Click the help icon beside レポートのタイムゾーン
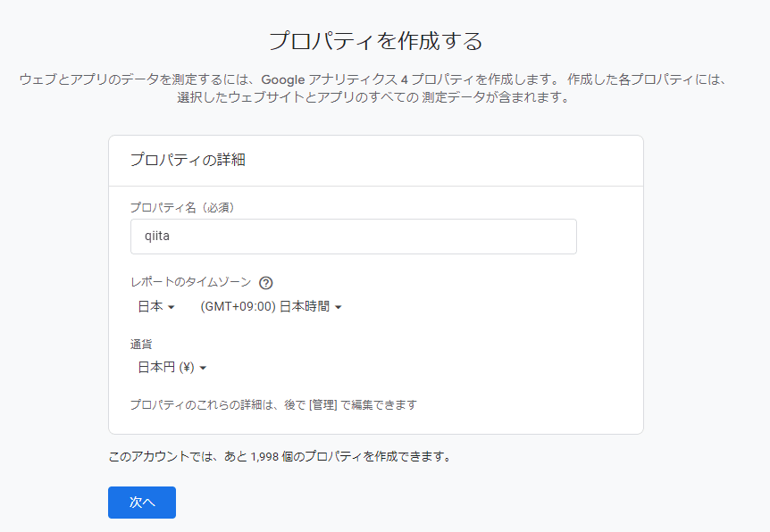The image size is (770, 532). click(264, 282)
